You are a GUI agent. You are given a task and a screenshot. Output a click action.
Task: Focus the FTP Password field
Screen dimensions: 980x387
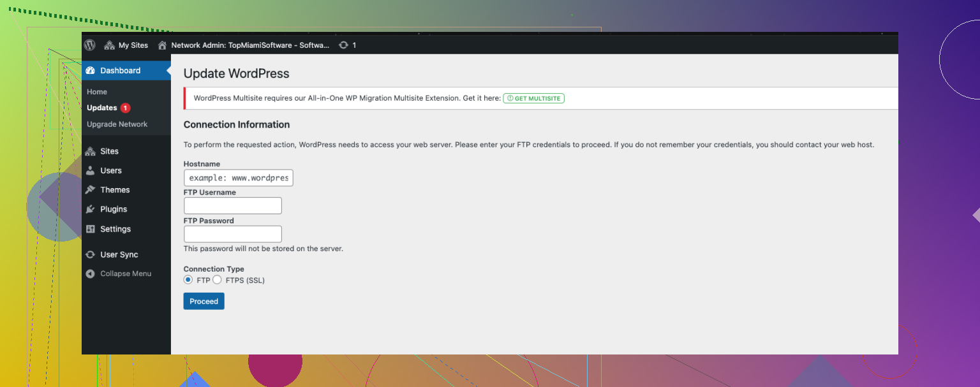(x=232, y=234)
